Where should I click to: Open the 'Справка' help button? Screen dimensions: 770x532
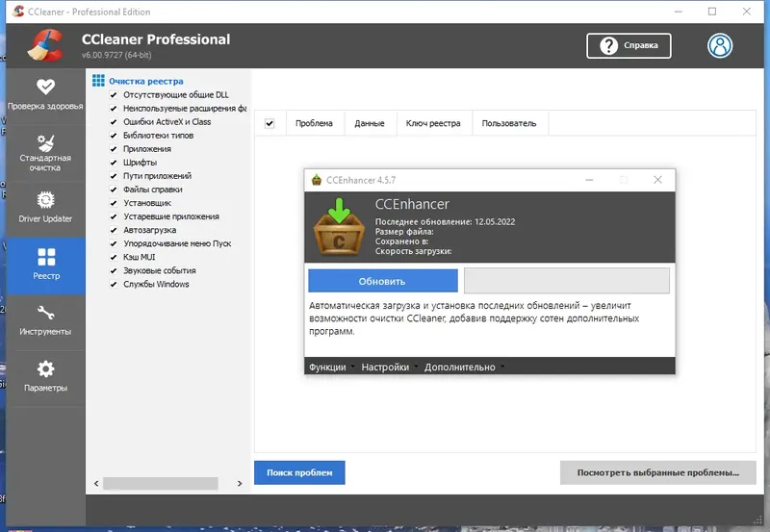629,45
